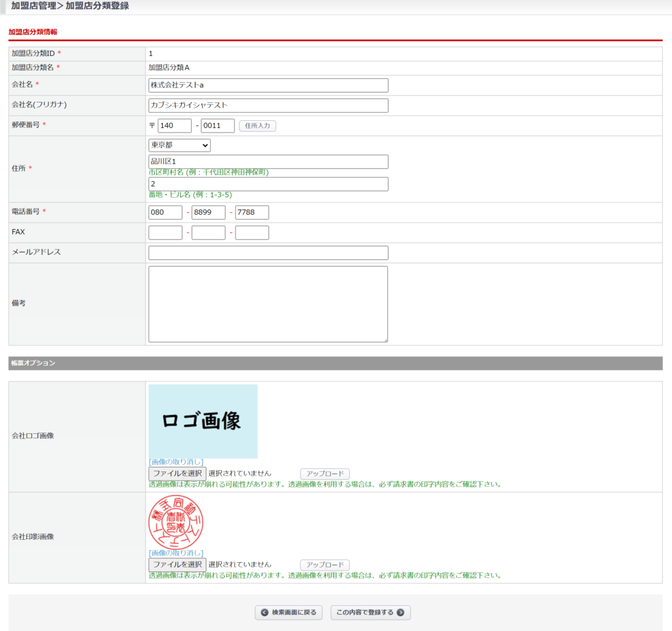
Task: Click the メールアドレス input field
Action: click(268, 253)
